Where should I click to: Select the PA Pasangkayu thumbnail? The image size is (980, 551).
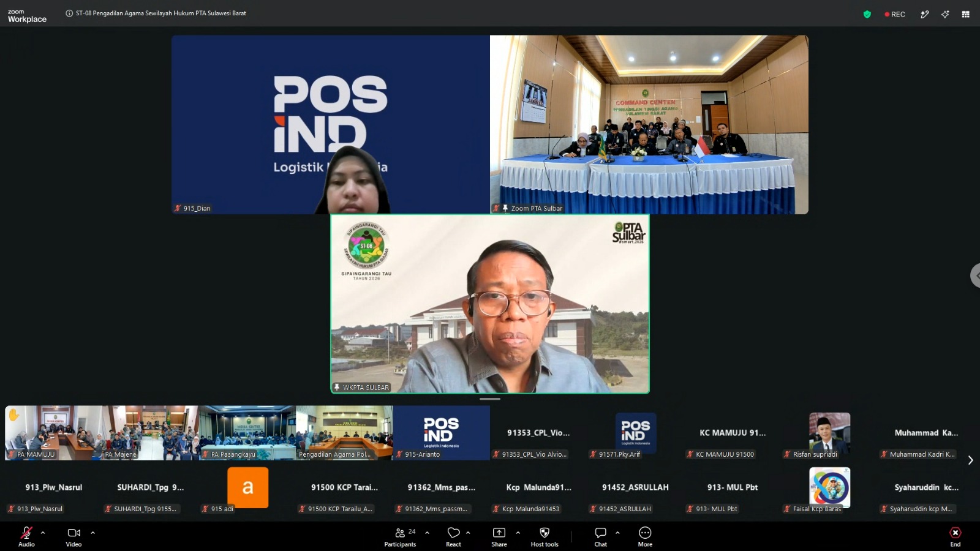coord(247,433)
